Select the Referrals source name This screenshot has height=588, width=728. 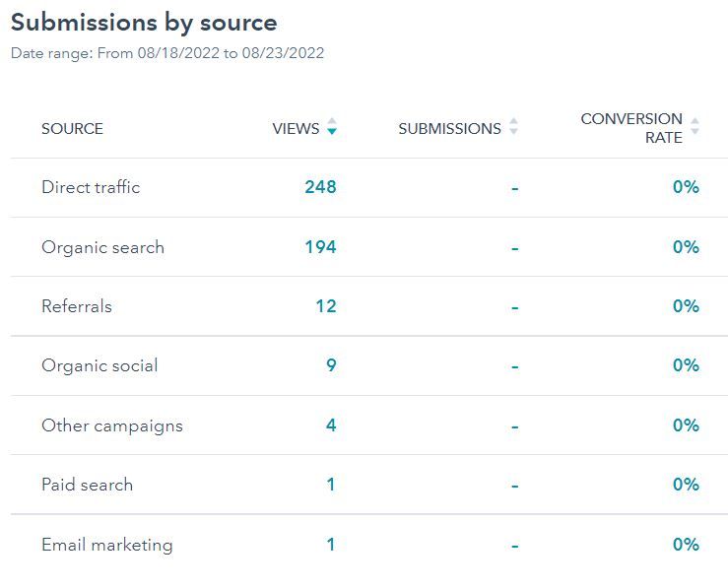(77, 306)
